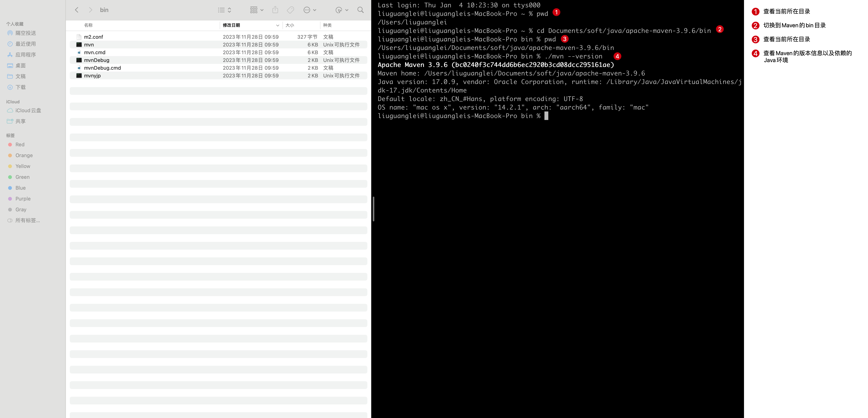
Task: Click the 327 字节 size cell
Action: tap(307, 37)
